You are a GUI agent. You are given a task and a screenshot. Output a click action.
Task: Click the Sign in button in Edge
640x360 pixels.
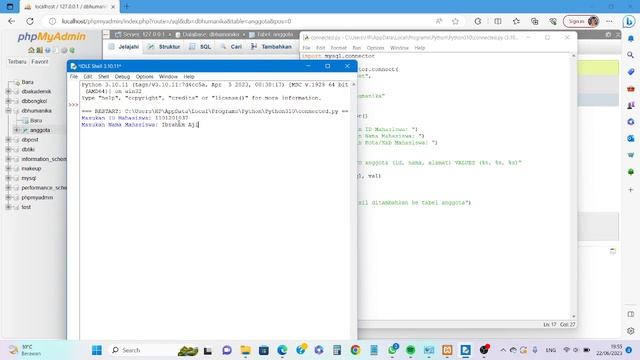click(x=581, y=21)
